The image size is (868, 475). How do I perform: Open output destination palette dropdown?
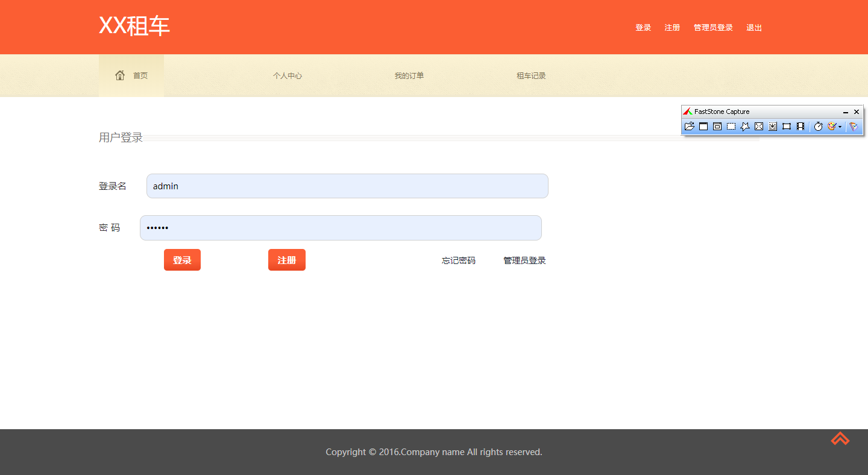834,127
